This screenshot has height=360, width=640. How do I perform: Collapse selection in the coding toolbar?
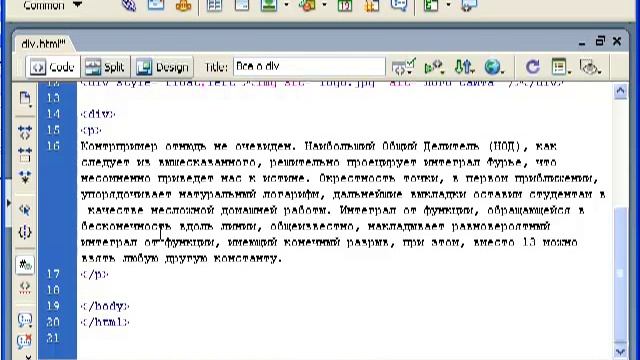click(25, 156)
